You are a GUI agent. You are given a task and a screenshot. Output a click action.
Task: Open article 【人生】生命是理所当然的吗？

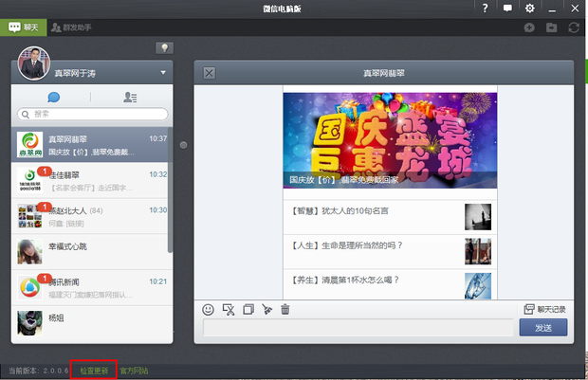390,252
